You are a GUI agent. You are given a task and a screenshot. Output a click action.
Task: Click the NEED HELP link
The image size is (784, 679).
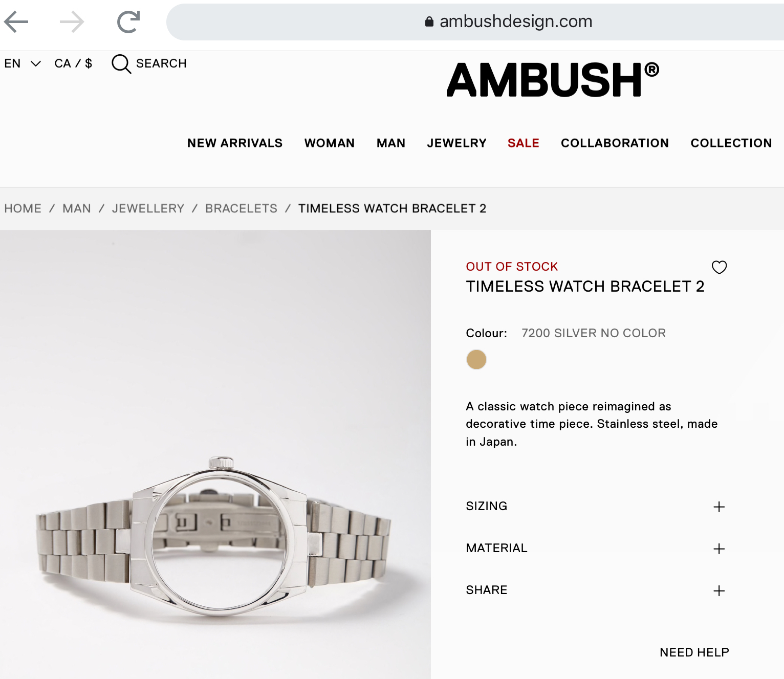(x=694, y=652)
